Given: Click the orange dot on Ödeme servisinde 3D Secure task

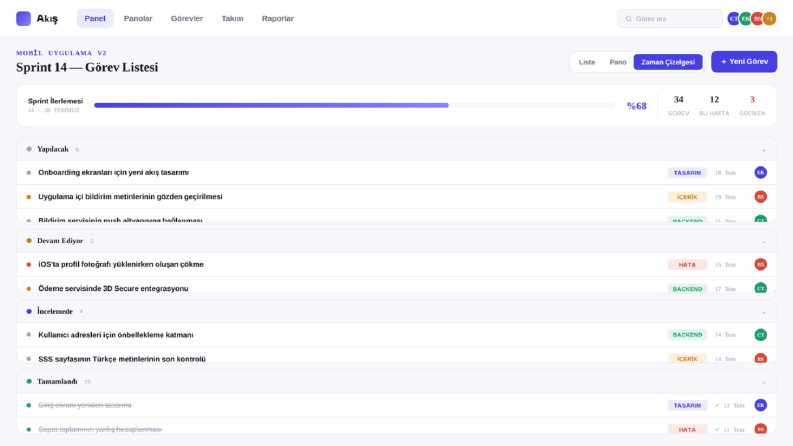Looking at the screenshot, I should coord(29,289).
